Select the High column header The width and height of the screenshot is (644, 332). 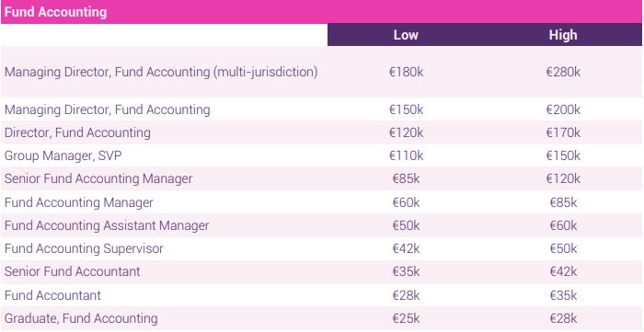tap(563, 35)
